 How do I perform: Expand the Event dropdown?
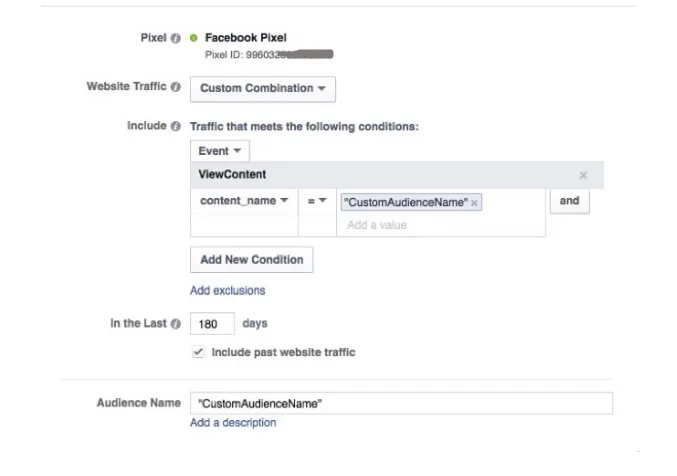[219, 151]
